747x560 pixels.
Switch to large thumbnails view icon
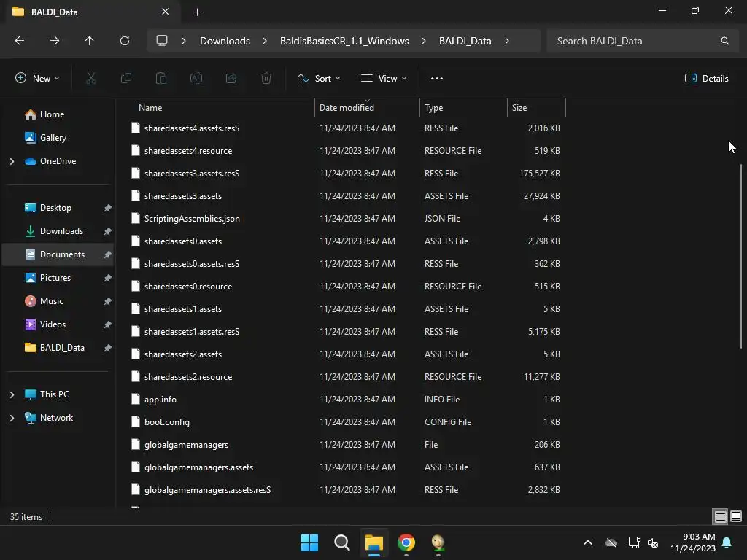736,516
